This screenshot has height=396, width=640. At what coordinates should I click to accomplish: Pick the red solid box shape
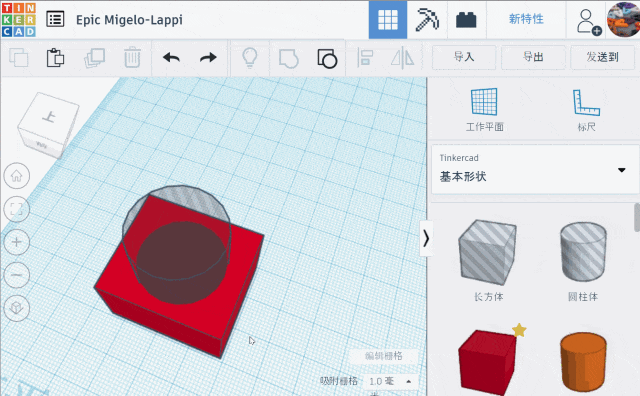tap(487, 363)
